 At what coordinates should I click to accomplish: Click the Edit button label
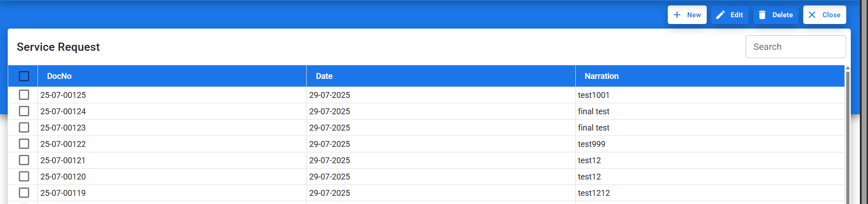737,15
